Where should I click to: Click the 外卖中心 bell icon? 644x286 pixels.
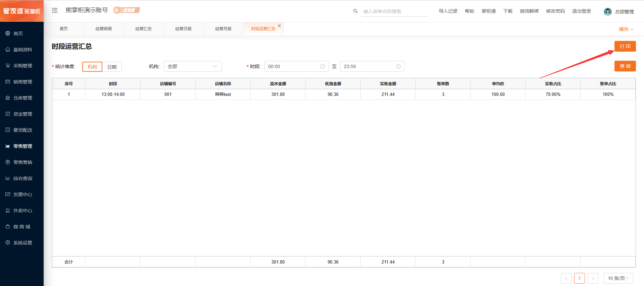point(8,210)
